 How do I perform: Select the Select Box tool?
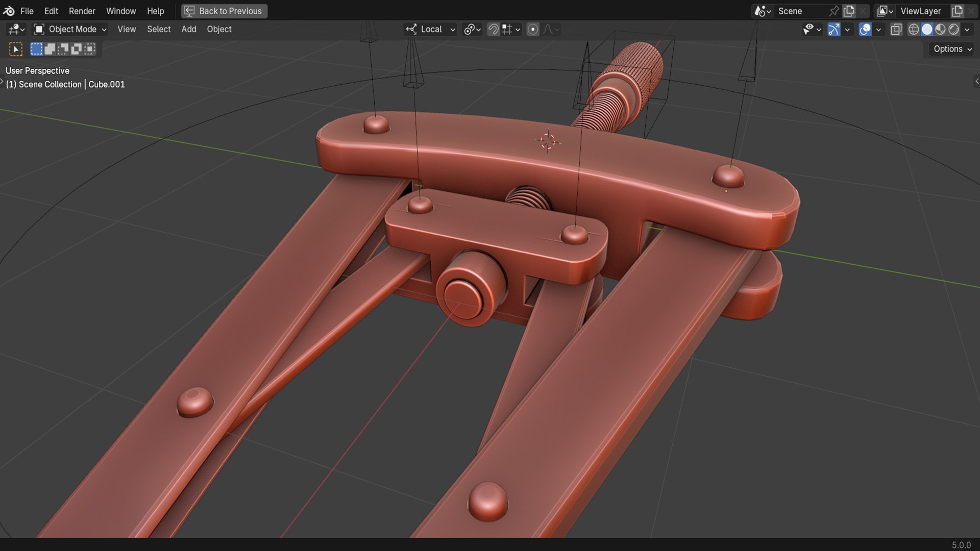click(x=16, y=49)
